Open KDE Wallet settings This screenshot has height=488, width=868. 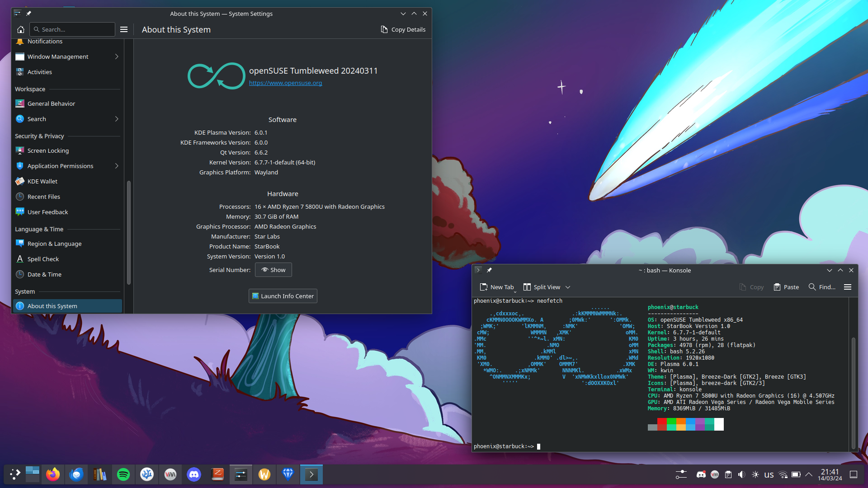click(68, 181)
